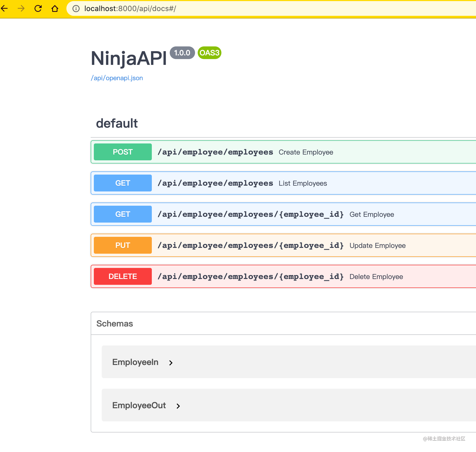Click the browser forward arrow
Viewport: 476px width, 452px height.
click(21, 8)
